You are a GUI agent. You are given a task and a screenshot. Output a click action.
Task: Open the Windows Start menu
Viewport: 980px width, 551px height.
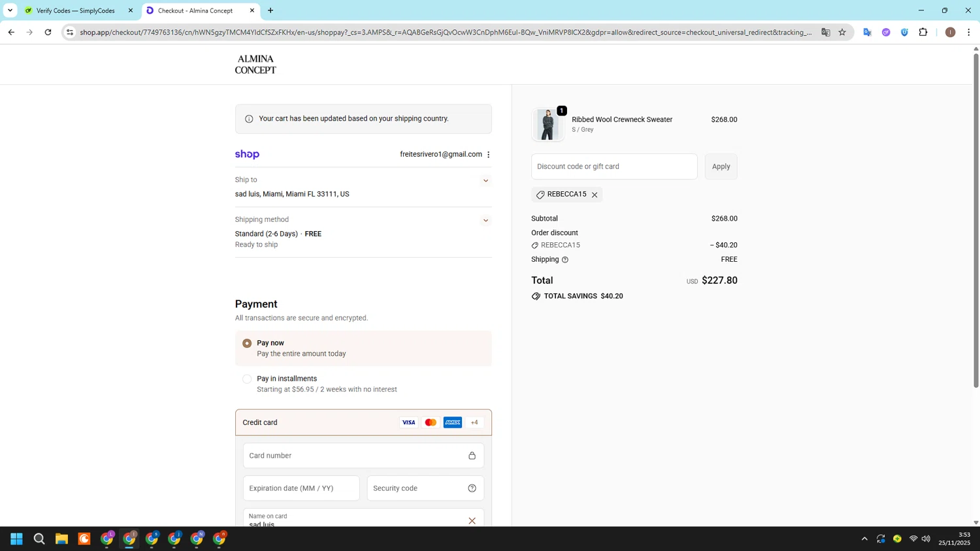[17, 539]
